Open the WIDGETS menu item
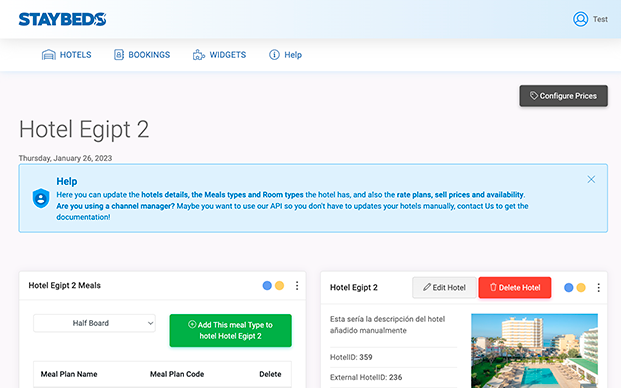 coord(219,55)
